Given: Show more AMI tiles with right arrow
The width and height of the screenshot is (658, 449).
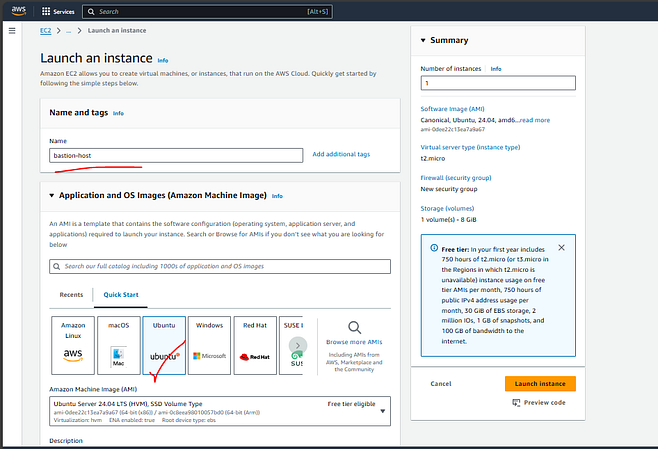Looking at the screenshot, I should point(298,345).
